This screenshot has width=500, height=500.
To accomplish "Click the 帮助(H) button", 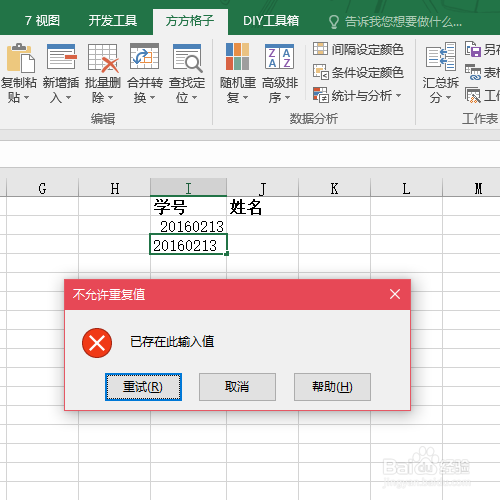I will [332, 387].
